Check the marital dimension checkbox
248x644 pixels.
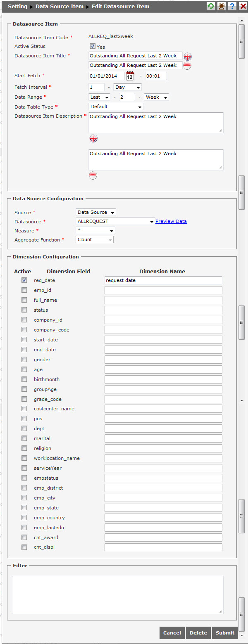pyautogui.click(x=24, y=438)
